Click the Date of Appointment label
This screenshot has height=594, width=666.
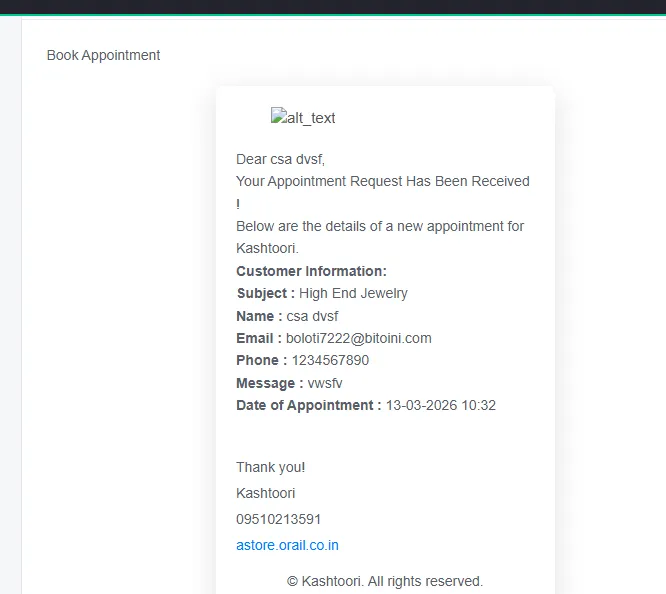pyautogui.click(x=308, y=405)
